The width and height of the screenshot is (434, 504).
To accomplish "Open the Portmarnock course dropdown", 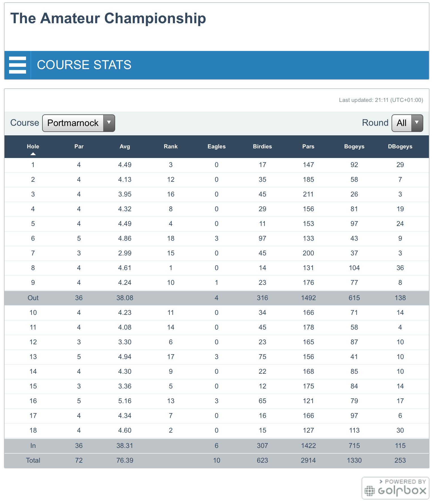I will point(73,123).
